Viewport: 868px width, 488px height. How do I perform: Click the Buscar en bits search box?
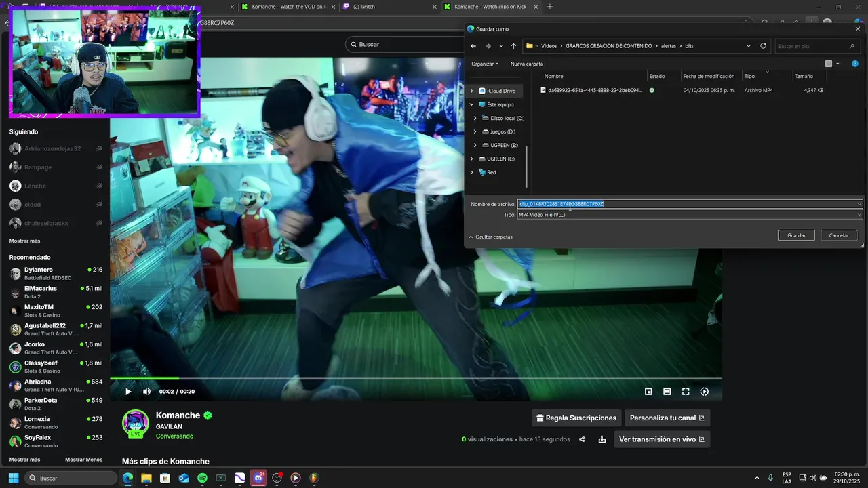point(817,46)
